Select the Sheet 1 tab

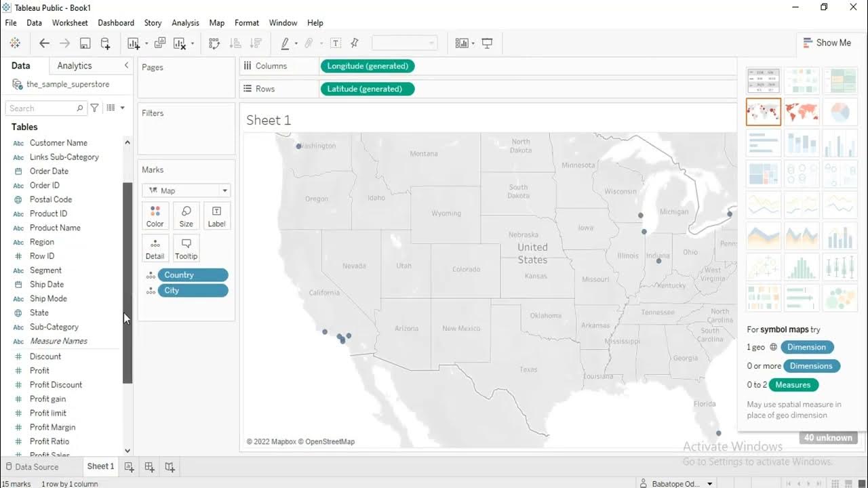tap(100, 466)
